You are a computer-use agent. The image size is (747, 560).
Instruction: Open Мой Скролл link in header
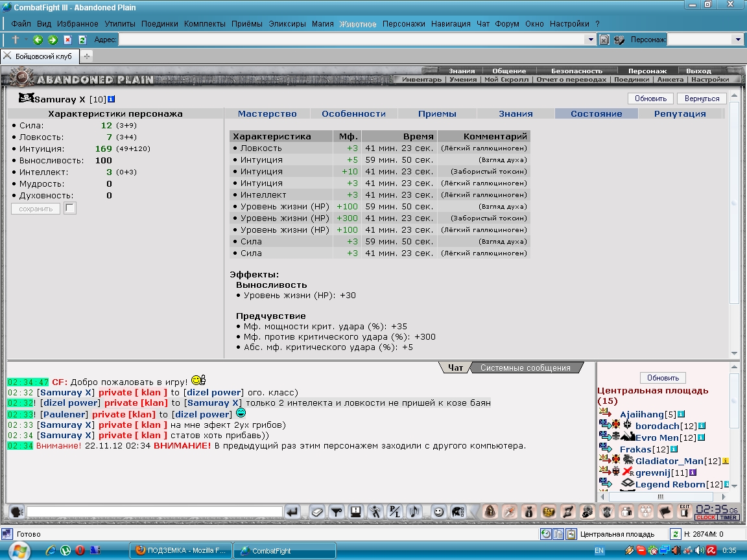506,80
